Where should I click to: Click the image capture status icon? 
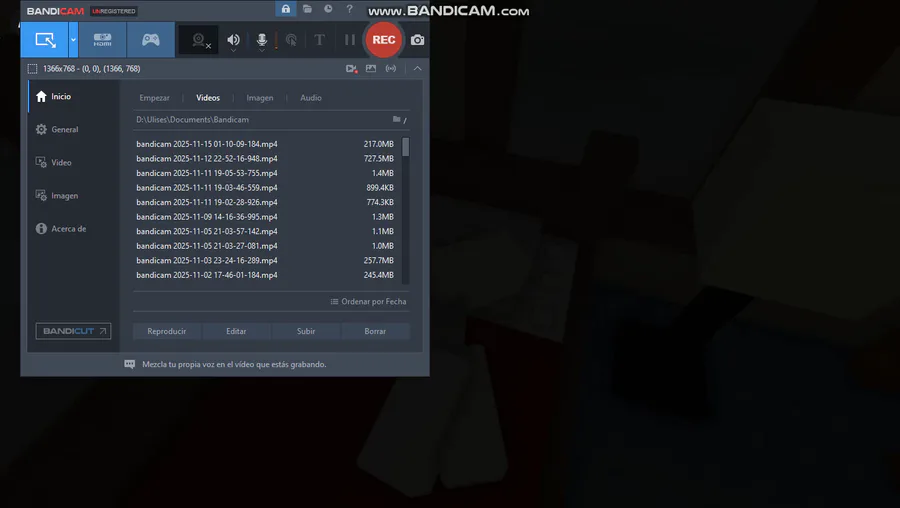(x=371, y=68)
